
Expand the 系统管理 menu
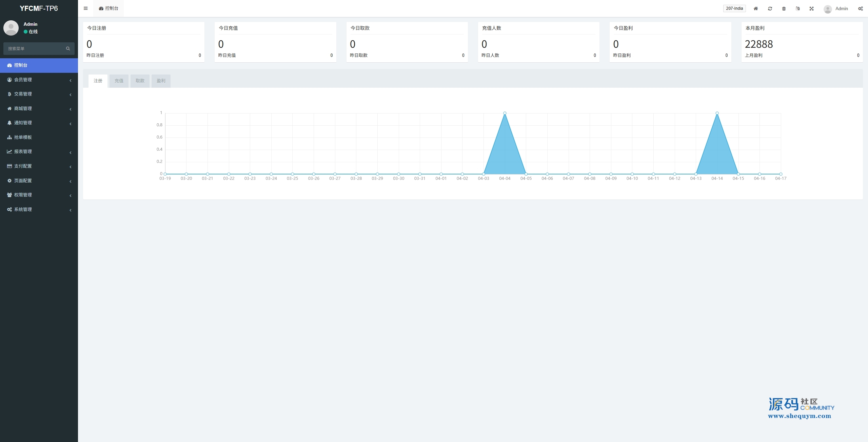tap(23, 209)
